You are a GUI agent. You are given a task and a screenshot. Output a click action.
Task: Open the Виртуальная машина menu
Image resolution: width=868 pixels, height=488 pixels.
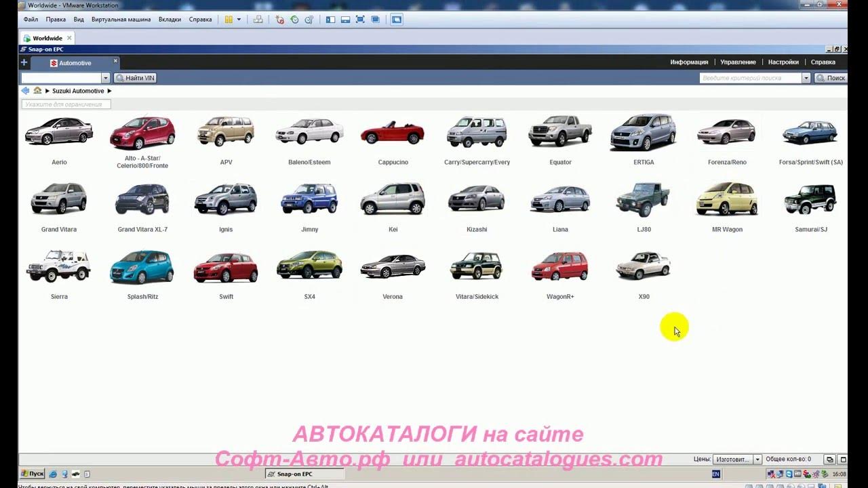click(121, 20)
